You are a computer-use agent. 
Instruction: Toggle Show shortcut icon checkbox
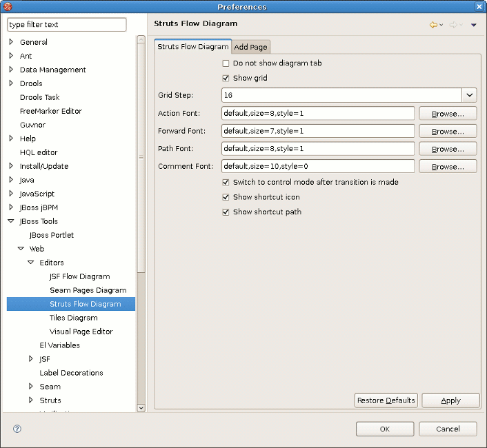[x=226, y=197]
